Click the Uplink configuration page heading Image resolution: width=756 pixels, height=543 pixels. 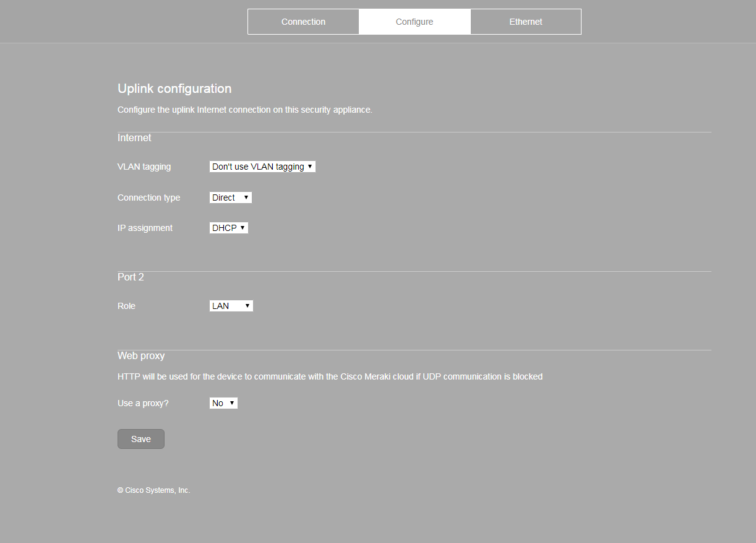click(174, 89)
